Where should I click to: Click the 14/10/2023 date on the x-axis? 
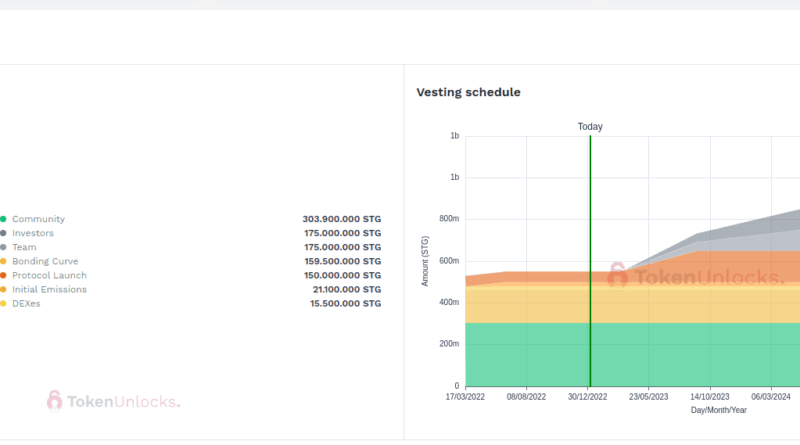click(x=709, y=396)
